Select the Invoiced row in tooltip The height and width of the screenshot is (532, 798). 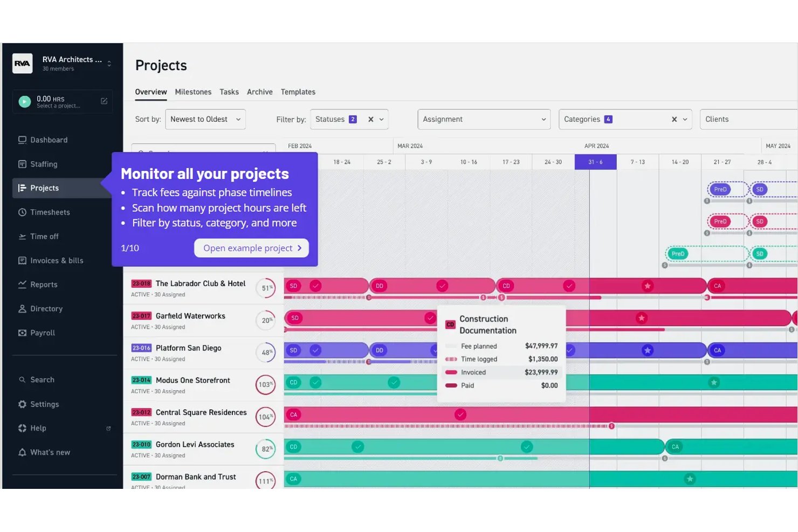(502, 372)
